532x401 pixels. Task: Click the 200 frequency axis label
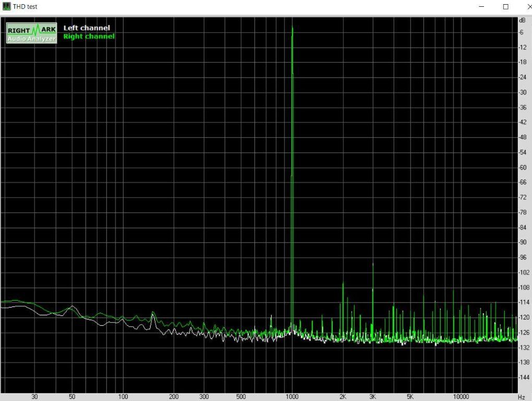[174, 397]
